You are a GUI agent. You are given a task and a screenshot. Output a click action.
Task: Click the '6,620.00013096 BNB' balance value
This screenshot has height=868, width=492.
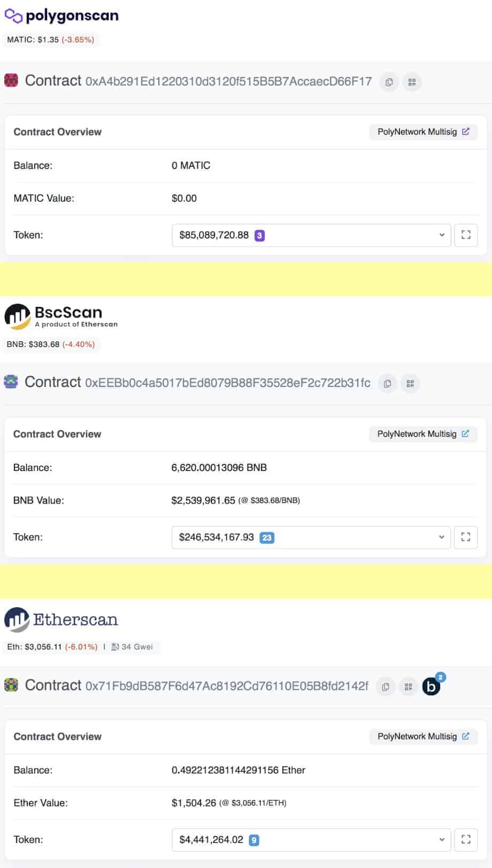pos(219,468)
